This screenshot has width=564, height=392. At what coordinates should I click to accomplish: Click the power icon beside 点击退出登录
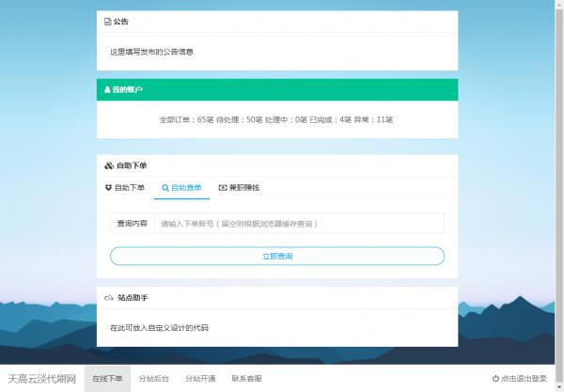495,379
